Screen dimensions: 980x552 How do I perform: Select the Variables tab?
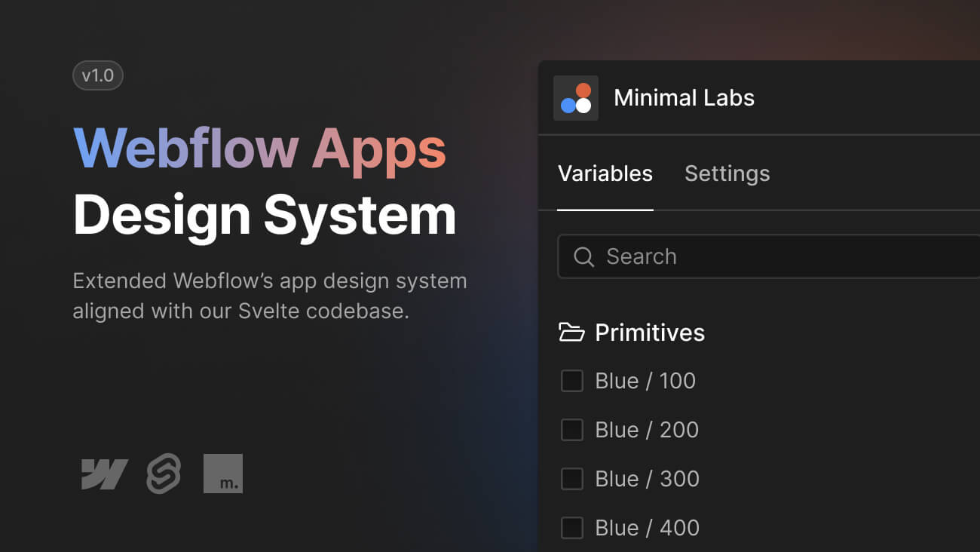605,173
